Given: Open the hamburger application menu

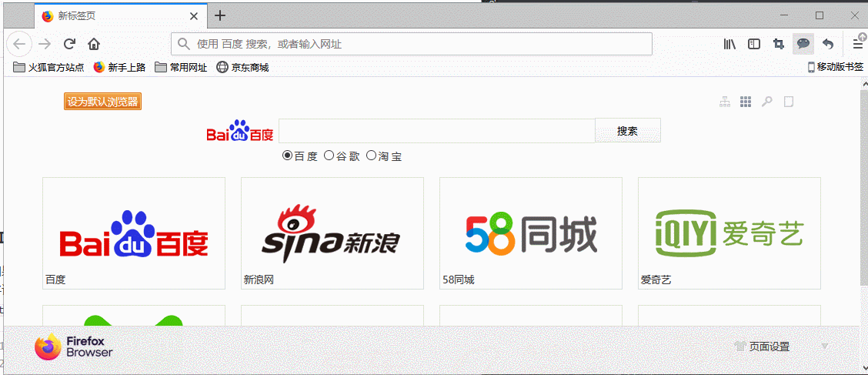Looking at the screenshot, I should pyautogui.click(x=858, y=44).
